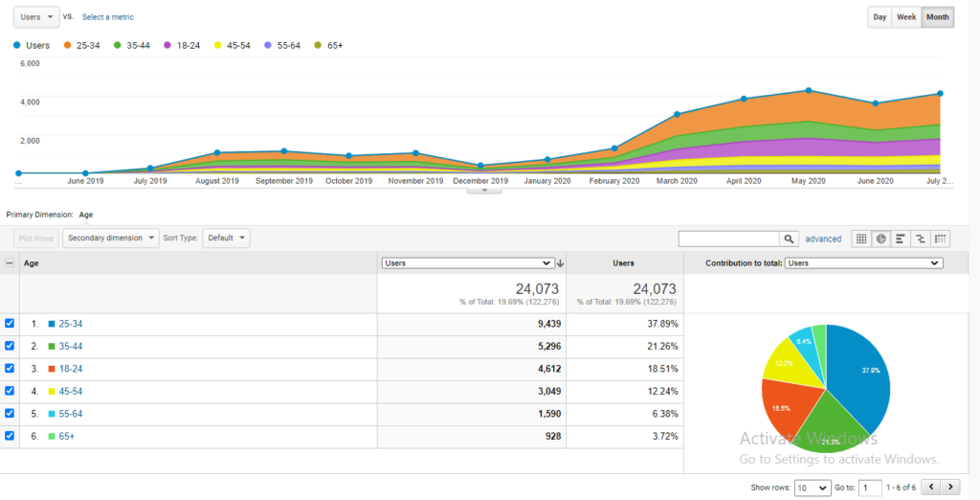Click the Plot Rows button
Image resolution: width=980 pixels, height=500 pixels.
pyautogui.click(x=36, y=238)
